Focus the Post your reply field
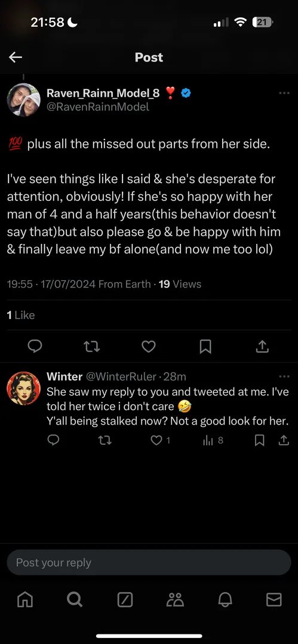 pos(149,562)
